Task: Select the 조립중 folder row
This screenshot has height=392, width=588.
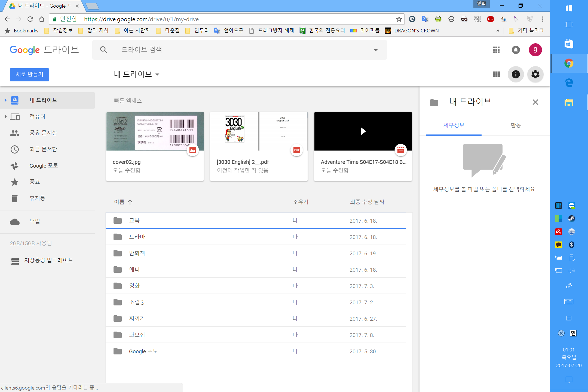Action: click(x=256, y=302)
